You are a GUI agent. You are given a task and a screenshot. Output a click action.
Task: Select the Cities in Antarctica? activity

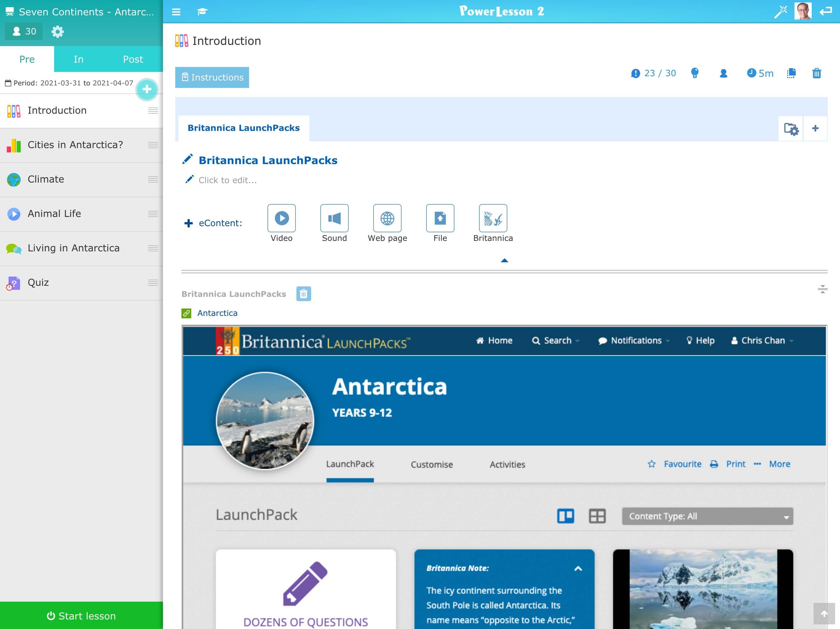pos(81,145)
